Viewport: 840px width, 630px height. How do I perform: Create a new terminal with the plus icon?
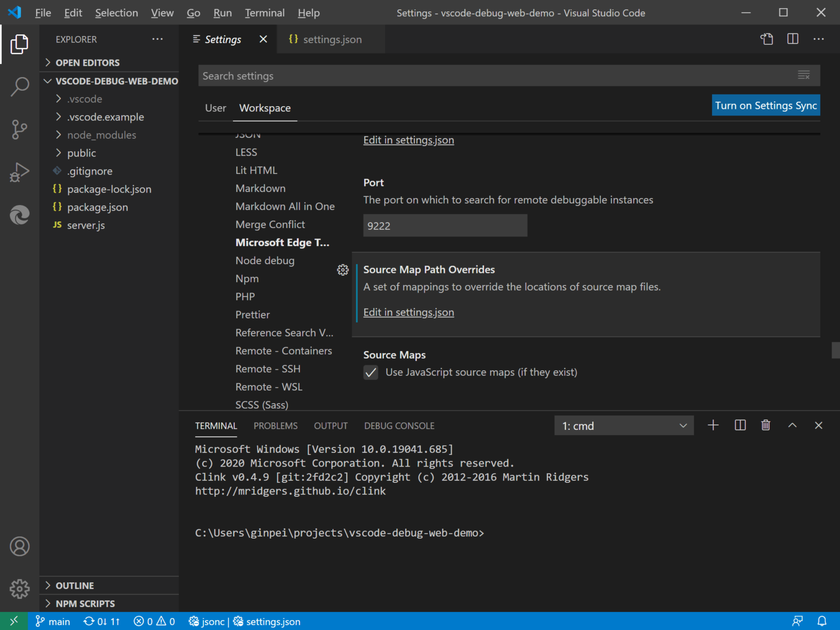(713, 425)
